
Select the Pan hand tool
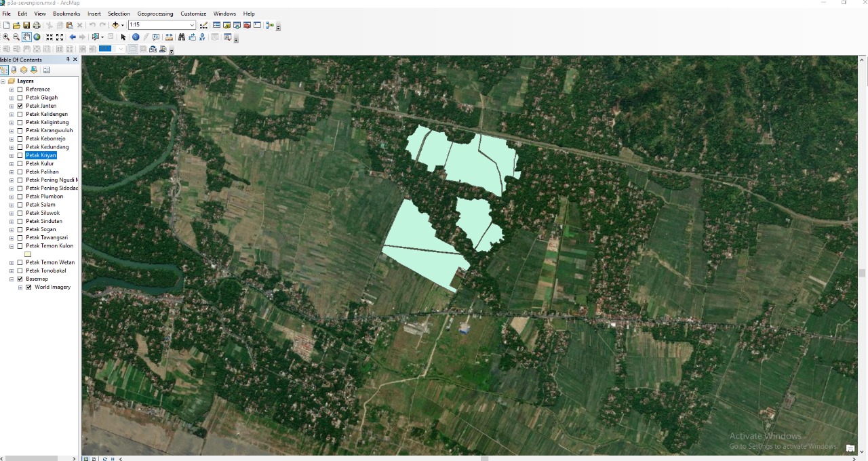(x=26, y=37)
